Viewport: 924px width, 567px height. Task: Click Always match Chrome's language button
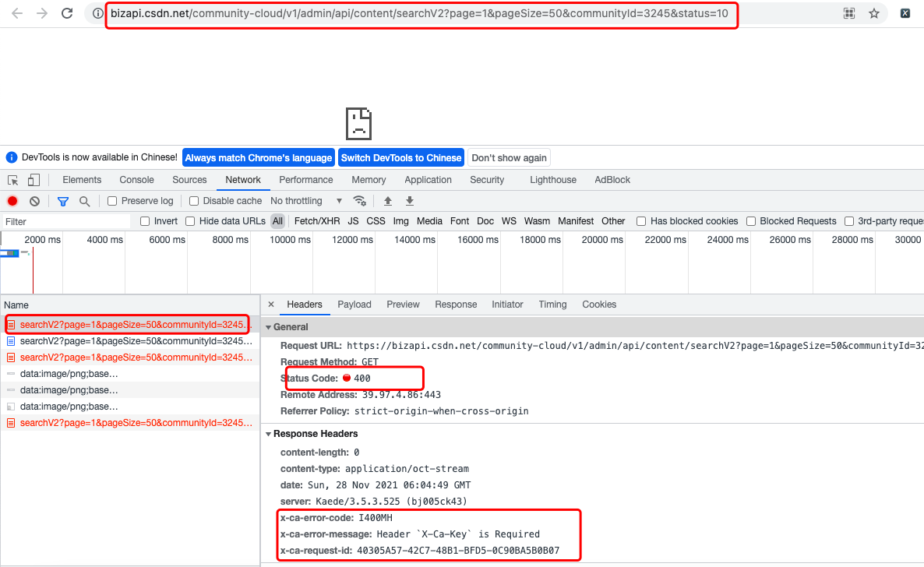tap(259, 157)
